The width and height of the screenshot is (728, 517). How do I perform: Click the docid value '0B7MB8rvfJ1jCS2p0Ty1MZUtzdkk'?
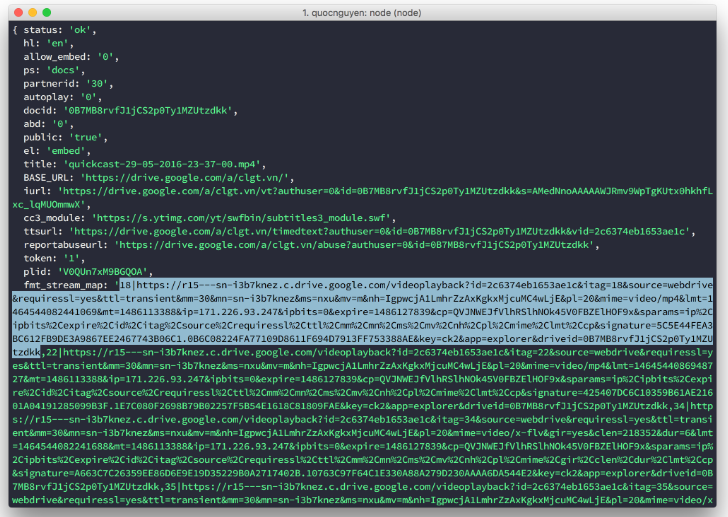point(148,110)
